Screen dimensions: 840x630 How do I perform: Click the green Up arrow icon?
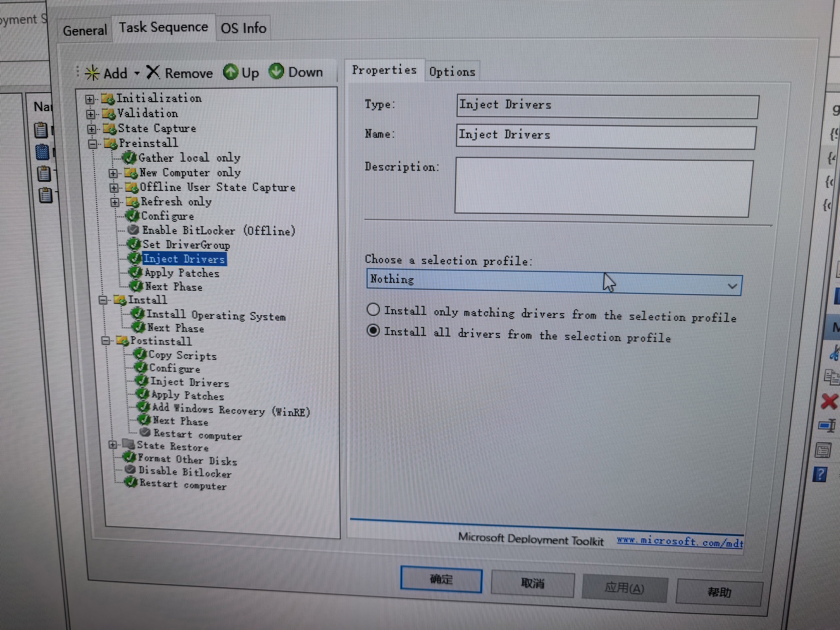[x=231, y=72]
